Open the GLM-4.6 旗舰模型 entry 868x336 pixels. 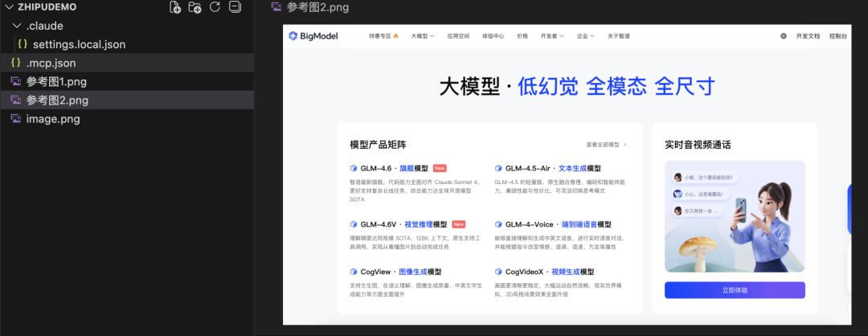pyautogui.click(x=394, y=168)
